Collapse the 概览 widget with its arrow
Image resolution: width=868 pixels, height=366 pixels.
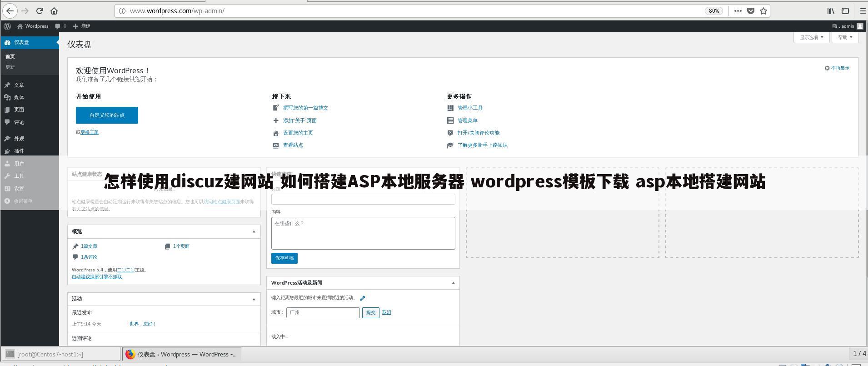click(254, 231)
